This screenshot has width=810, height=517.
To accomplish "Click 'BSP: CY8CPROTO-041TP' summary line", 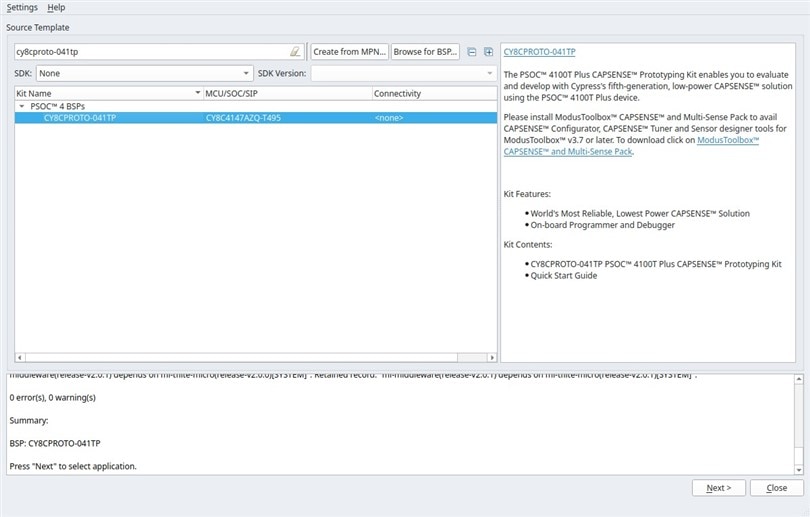I will point(55,443).
